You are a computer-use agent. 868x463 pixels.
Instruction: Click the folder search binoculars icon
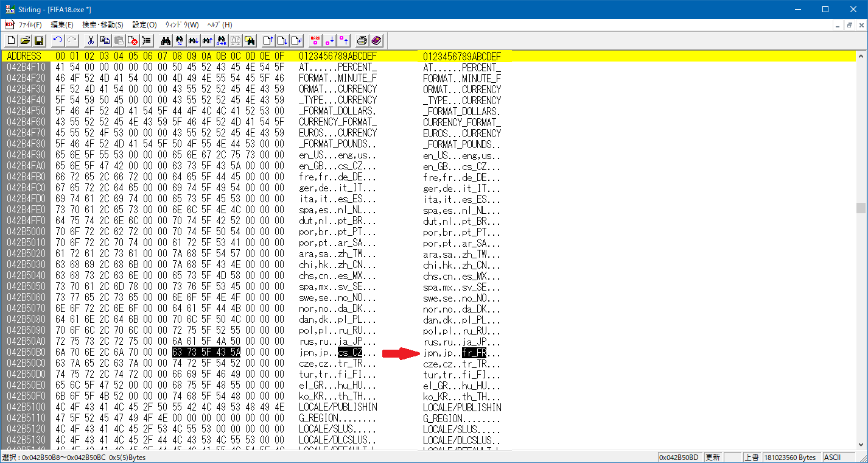click(x=250, y=41)
